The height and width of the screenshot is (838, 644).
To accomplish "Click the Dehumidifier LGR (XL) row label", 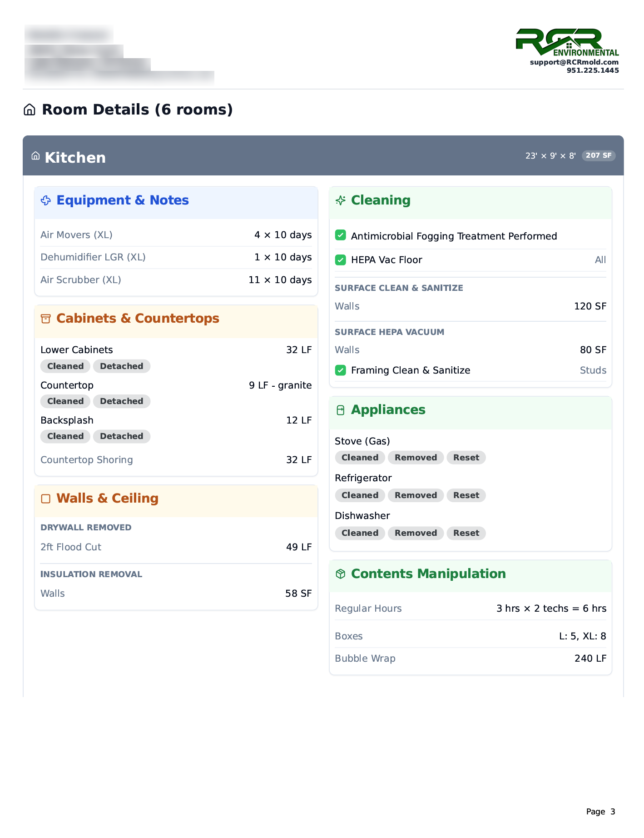I will 93,257.
